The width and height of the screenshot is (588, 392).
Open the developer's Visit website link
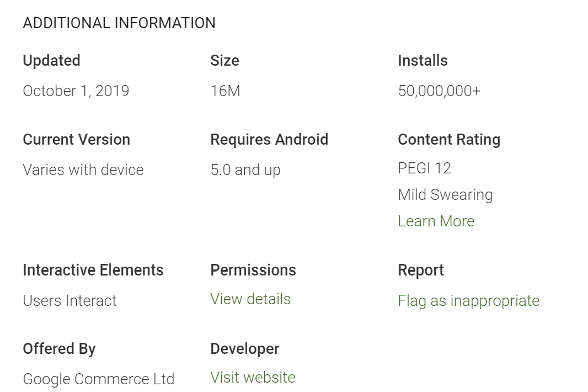point(253,378)
